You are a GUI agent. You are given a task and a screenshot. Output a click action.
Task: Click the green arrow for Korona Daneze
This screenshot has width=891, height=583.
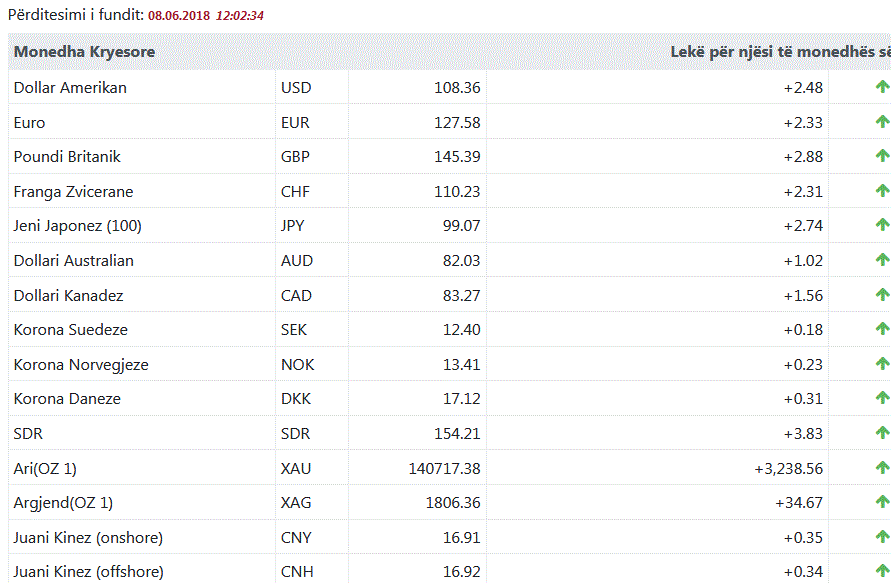[x=882, y=398]
